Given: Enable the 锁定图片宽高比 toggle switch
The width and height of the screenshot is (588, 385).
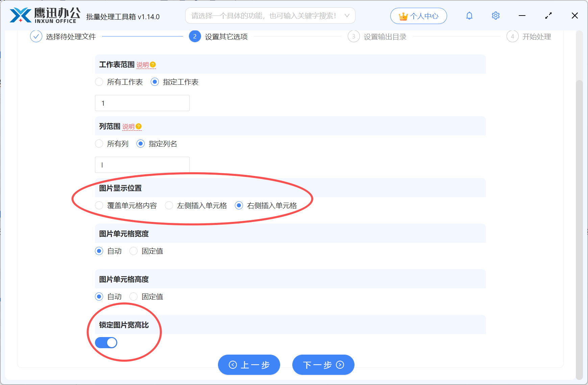Looking at the screenshot, I should 106,342.
